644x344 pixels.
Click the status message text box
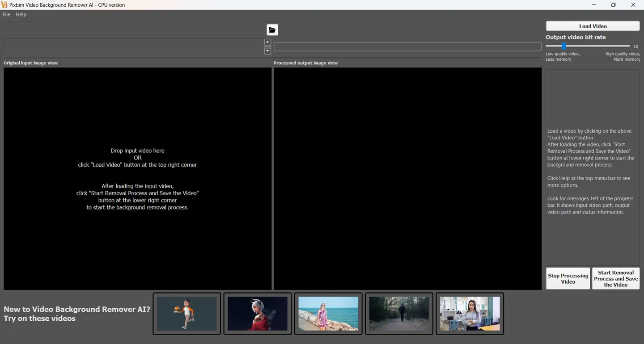(x=134, y=46)
